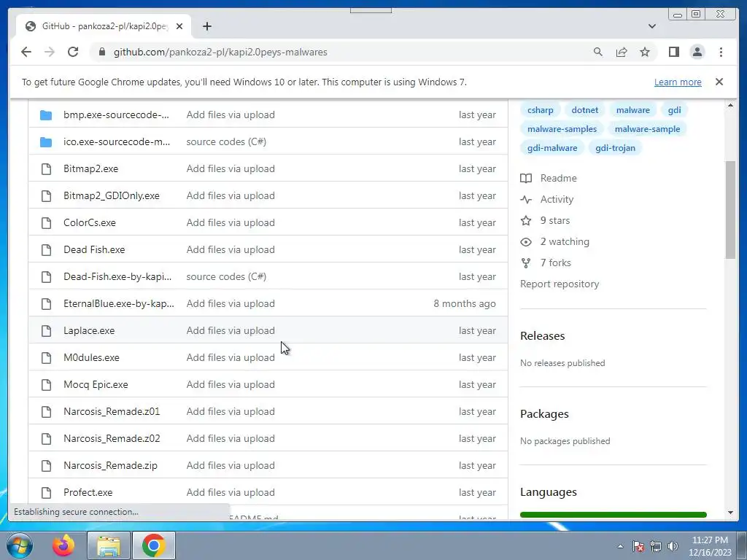The image size is (747, 560).
Task: Open Dead-Fish.exe-by-kapi source file
Action: pyautogui.click(x=117, y=276)
